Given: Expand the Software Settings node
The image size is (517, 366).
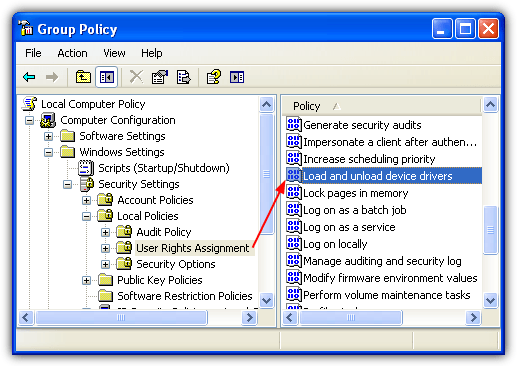Looking at the screenshot, I should click(48, 136).
